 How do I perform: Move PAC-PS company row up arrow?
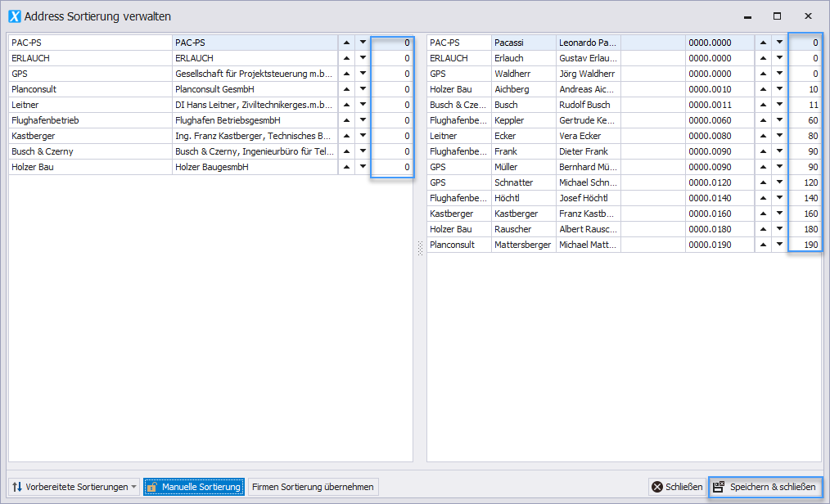[x=346, y=43]
